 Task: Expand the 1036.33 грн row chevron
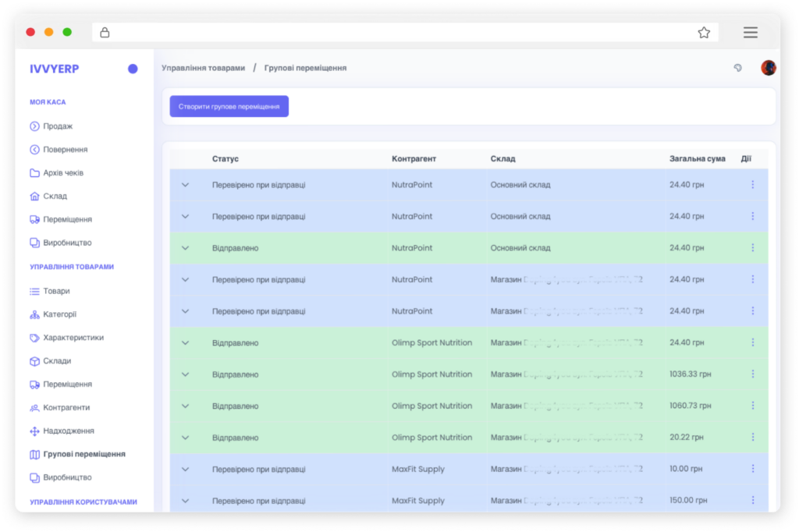(186, 374)
